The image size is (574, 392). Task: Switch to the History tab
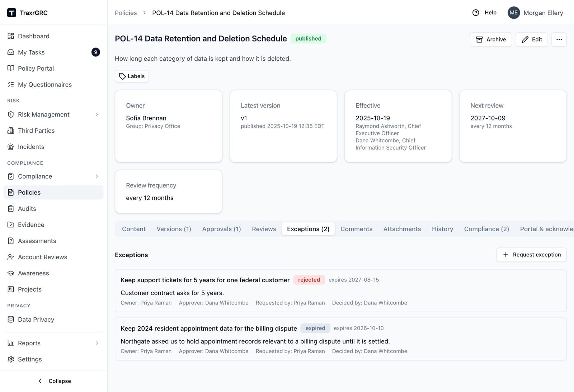[442, 229]
